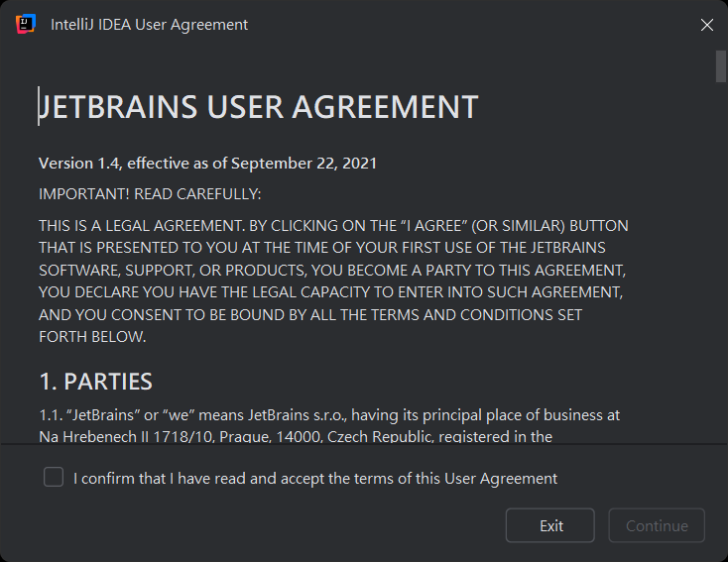Click the "I confirm that I have read" label
This screenshot has height=562, width=728.
(315, 478)
